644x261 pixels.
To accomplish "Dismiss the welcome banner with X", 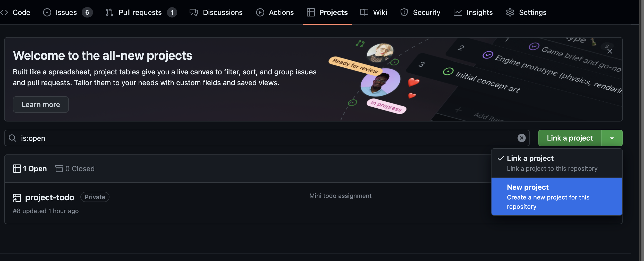I will (609, 51).
